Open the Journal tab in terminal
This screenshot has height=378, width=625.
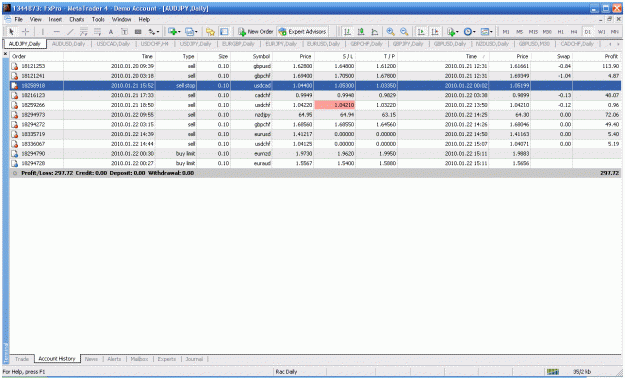pyautogui.click(x=194, y=359)
